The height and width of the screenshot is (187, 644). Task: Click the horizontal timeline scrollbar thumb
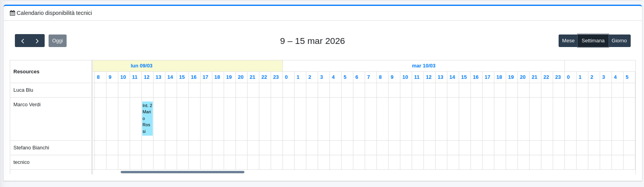182,172
